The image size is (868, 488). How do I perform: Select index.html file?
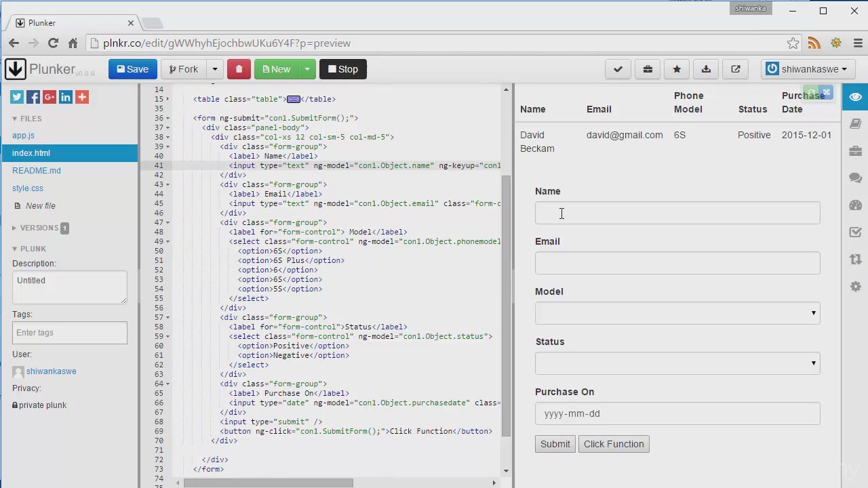tap(69, 153)
